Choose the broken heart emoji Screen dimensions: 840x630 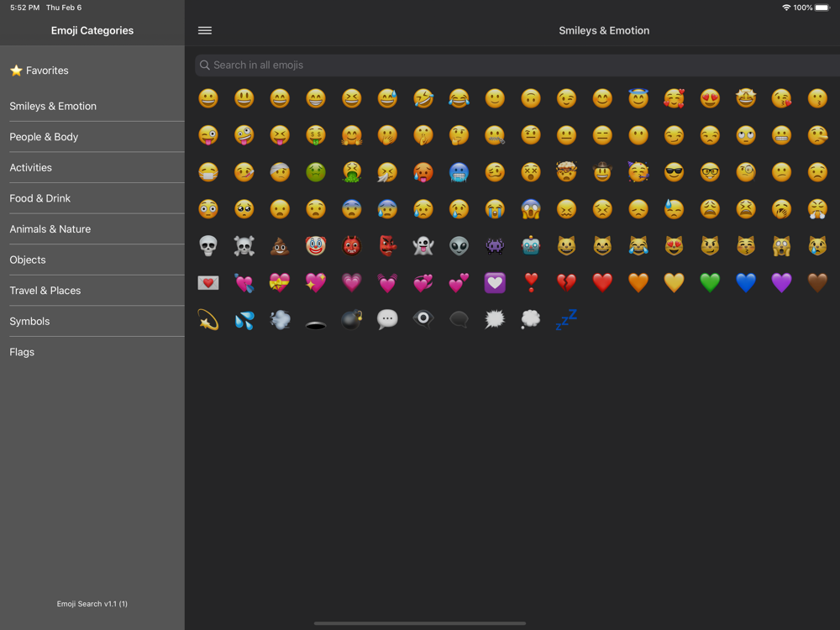(x=567, y=282)
